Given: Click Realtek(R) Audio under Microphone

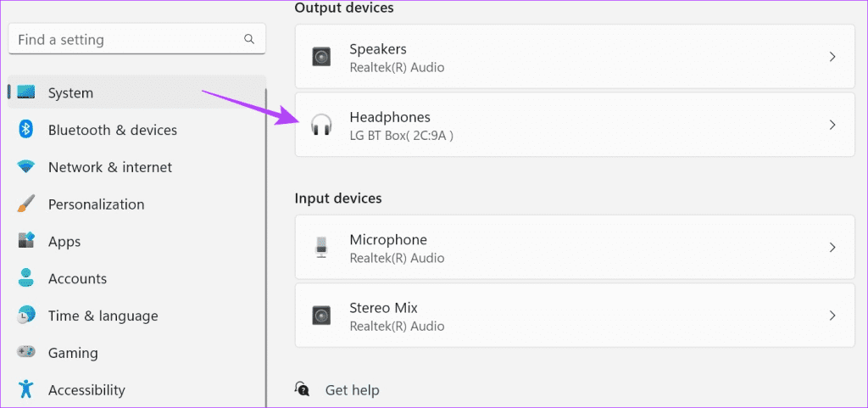Looking at the screenshot, I should coord(397,258).
